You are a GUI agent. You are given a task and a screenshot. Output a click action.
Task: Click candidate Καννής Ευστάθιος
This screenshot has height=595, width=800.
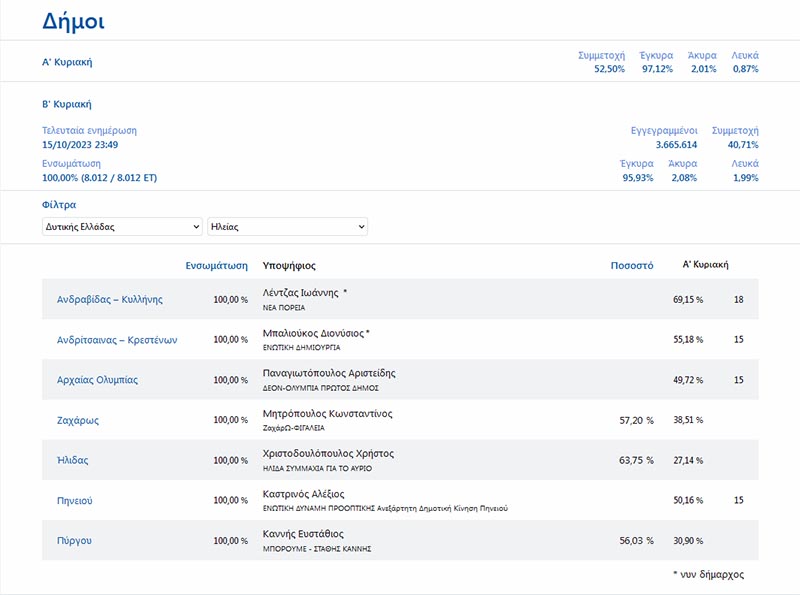point(303,534)
